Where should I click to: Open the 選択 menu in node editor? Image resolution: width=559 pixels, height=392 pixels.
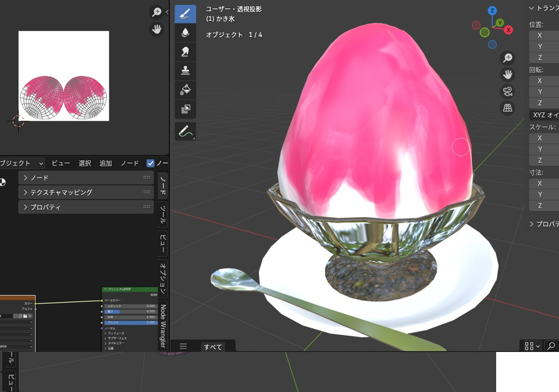coord(85,163)
